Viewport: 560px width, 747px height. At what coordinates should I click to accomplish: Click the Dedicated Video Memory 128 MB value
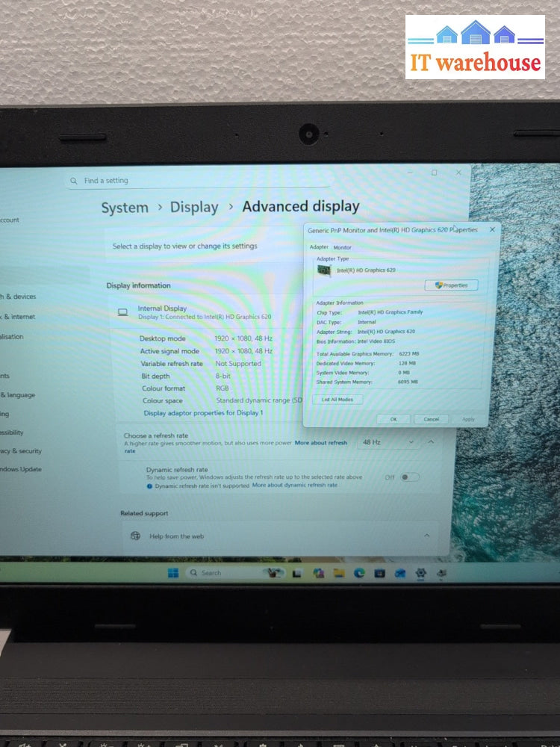[x=407, y=363]
